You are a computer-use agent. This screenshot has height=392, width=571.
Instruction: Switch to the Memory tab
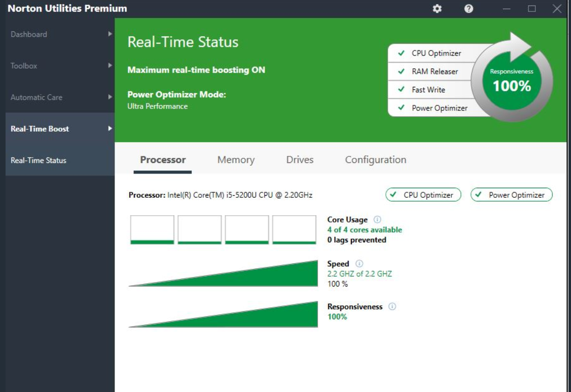236,160
